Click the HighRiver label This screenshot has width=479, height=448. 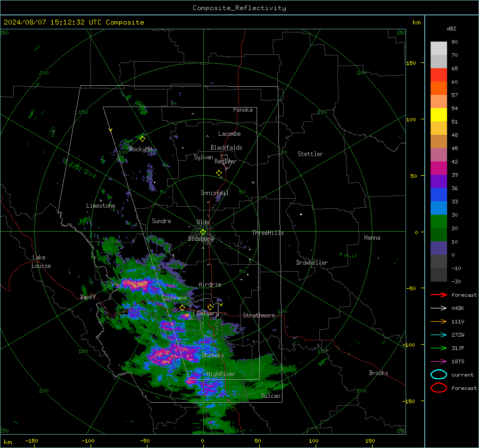coord(221,374)
